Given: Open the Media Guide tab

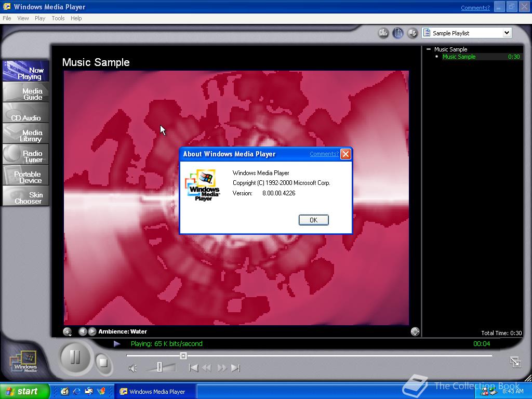Looking at the screenshot, I should click(x=26, y=92).
